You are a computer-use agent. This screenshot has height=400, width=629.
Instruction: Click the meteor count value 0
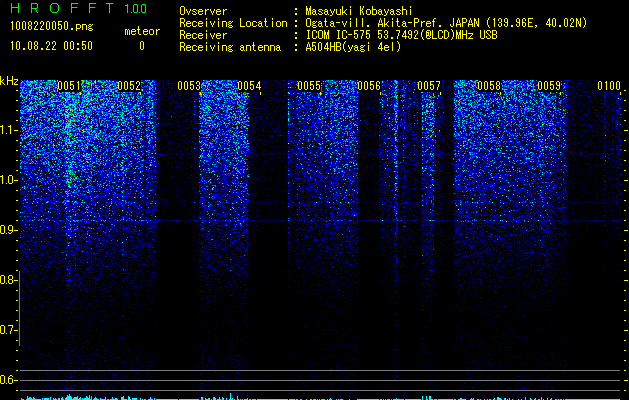142,46
